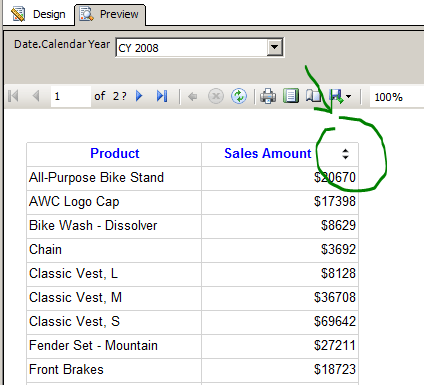Go to first page of report
The height and width of the screenshot is (385, 424).
point(13,96)
